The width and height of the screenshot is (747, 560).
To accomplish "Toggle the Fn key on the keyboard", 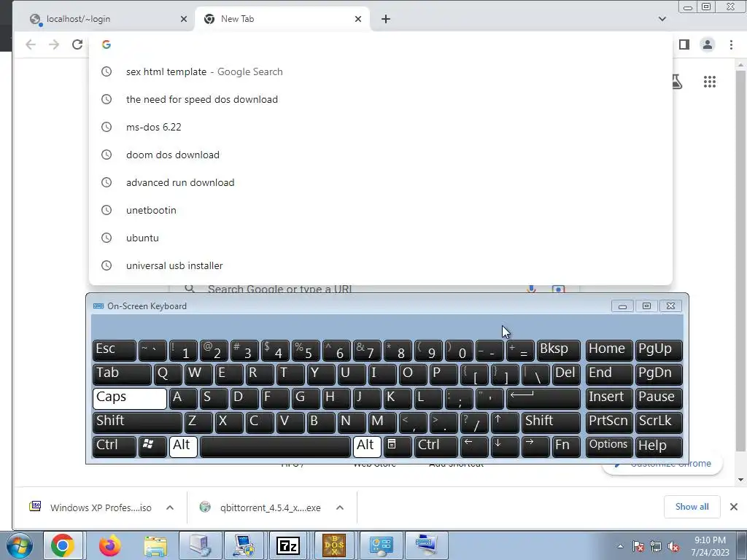I will click(566, 446).
